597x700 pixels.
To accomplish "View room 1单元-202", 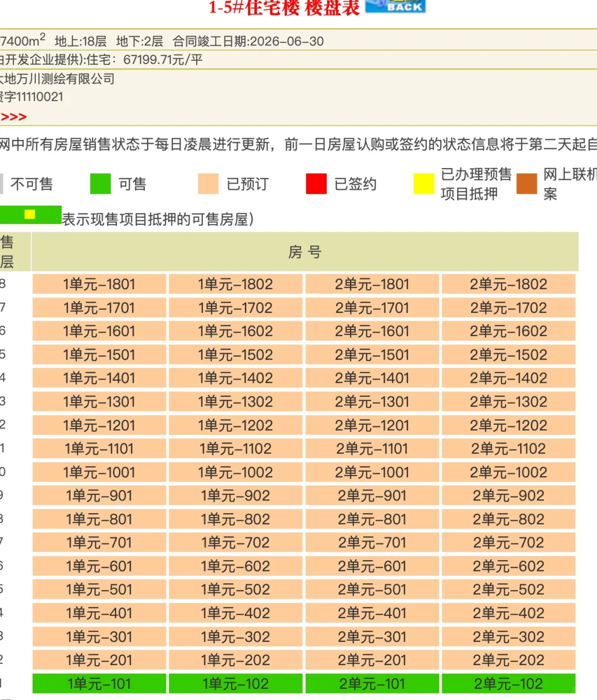I will (x=235, y=660).
